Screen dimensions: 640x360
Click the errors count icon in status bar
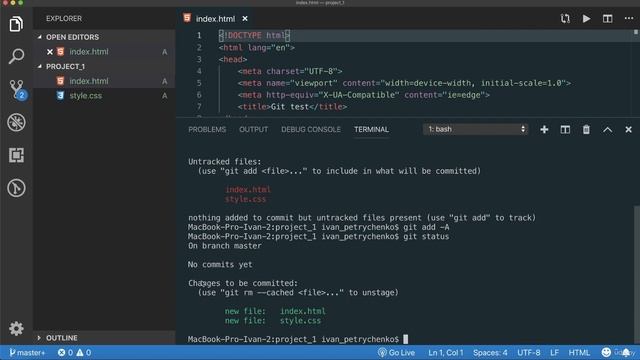pyautogui.click(x=65, y=353)
